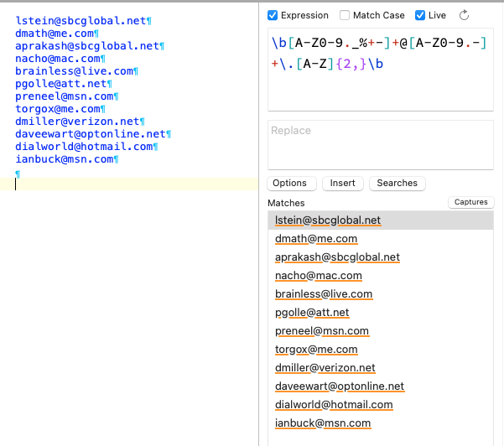Open the Searches menu button
This screenshot has width=504, height=446.
coord(397,183)
